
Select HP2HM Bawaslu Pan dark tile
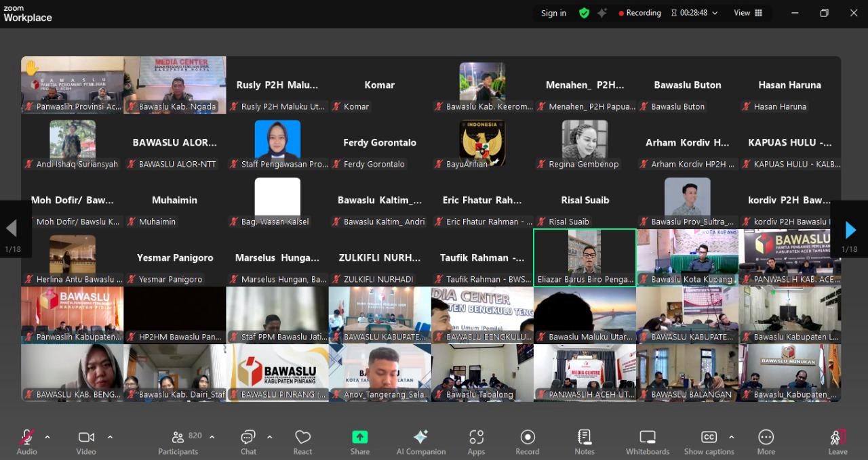(175, 315)
